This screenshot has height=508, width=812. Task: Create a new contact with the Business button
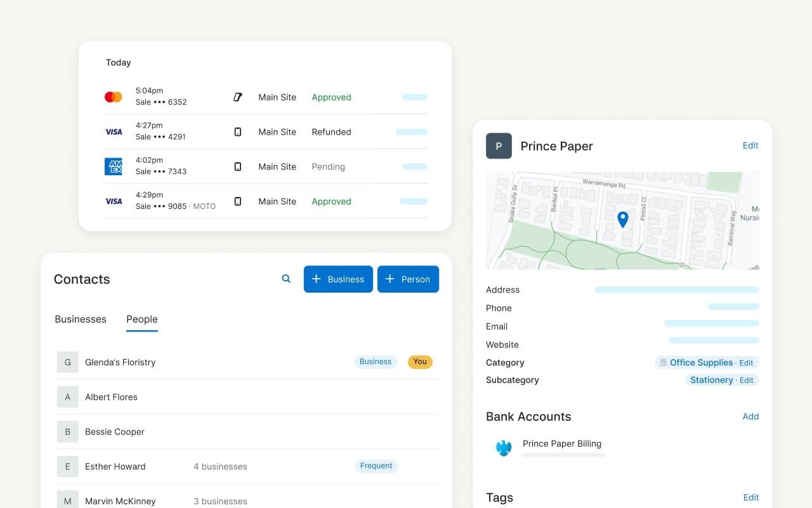pyautogui.click(x=337, y=279)
